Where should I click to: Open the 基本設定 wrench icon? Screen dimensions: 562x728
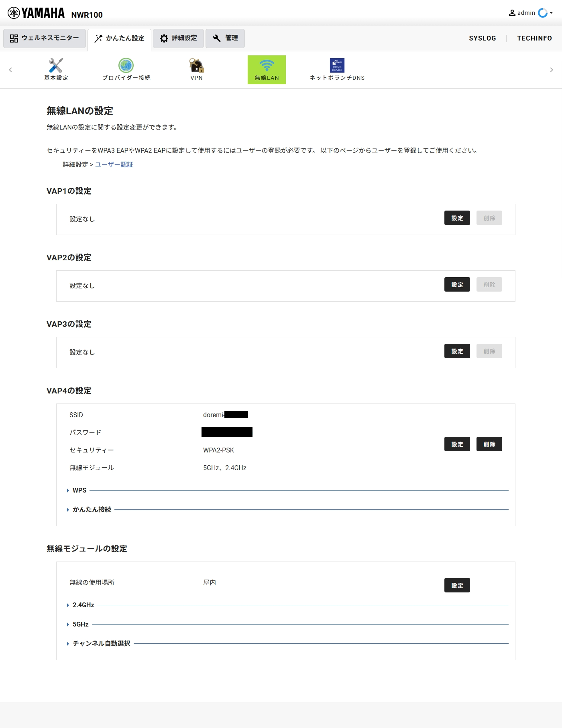(x=56, y=65)
